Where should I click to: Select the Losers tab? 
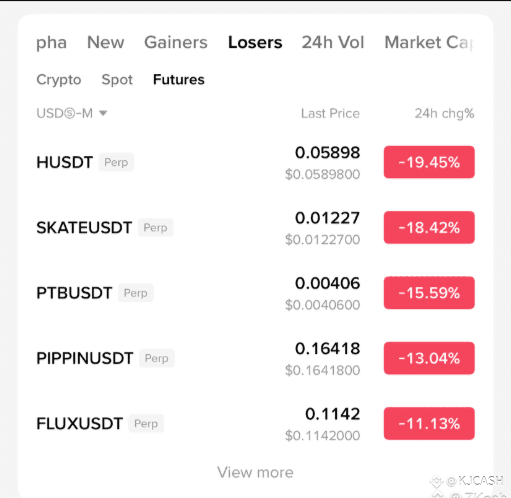255,43
